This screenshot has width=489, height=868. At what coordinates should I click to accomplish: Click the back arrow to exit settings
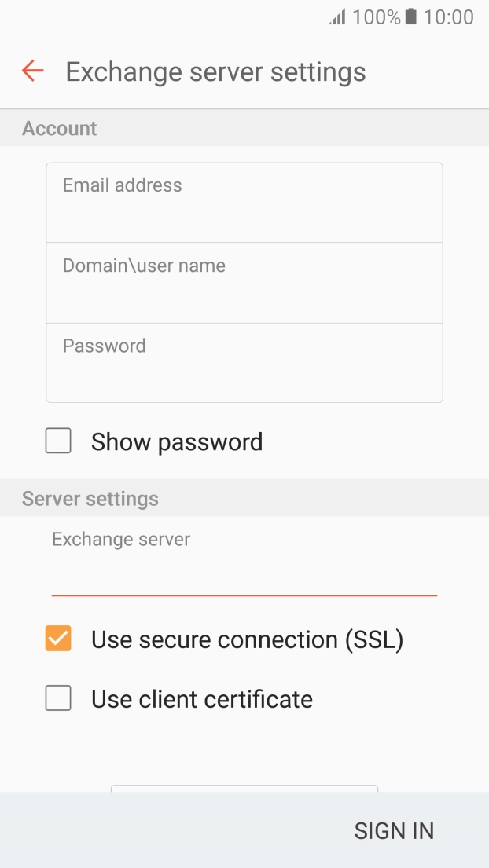tap(31, 71)
